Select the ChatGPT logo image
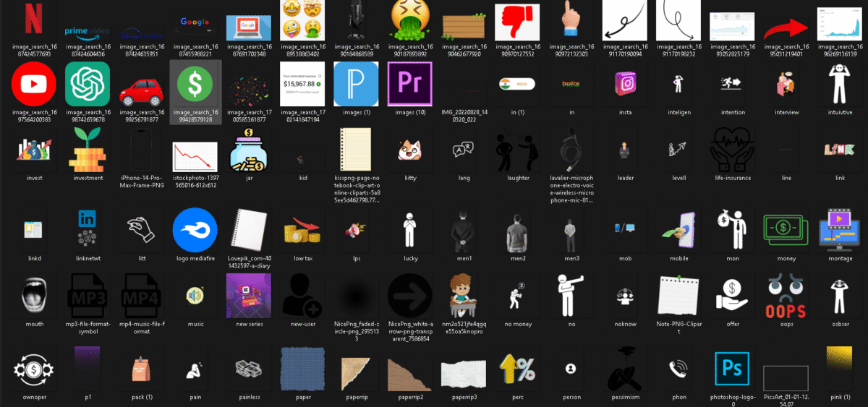Image resolution: width=868 pixels, height=407 pixels. tap(88, 84)
